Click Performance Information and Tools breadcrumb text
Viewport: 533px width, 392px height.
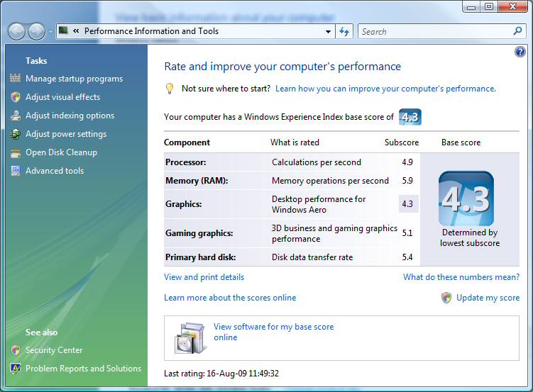pyautogui.click(x=151, y=31)
